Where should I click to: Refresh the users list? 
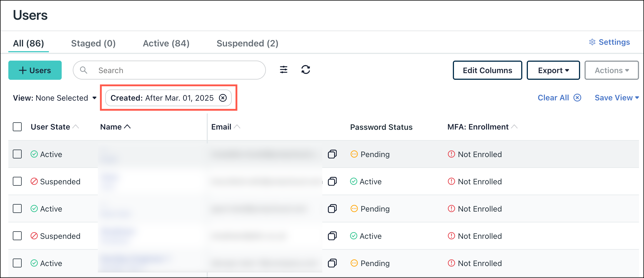click(x=306, y=69)
